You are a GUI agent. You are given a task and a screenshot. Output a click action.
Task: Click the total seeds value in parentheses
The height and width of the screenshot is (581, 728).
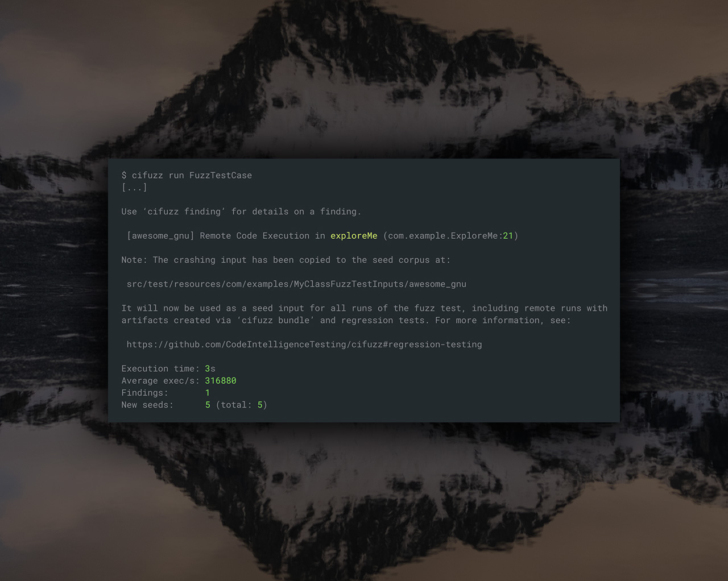[x=260, y=405]
